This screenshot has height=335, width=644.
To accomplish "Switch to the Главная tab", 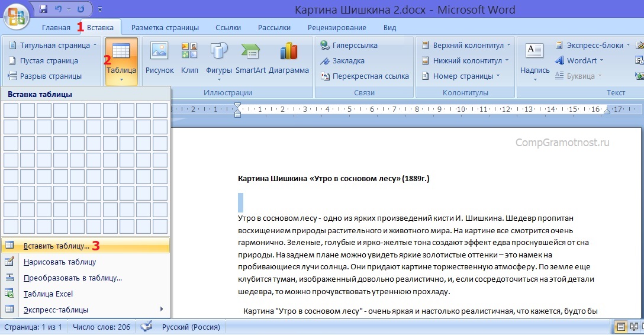I will (x=56, y=28).
